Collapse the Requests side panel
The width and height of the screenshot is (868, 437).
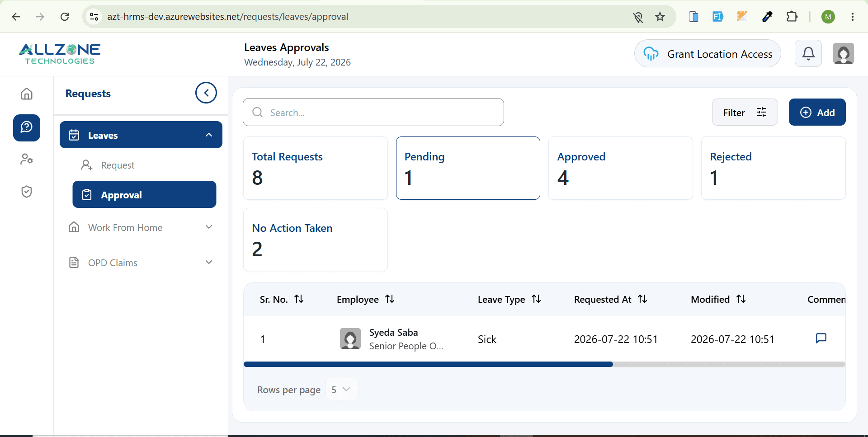[206, 93]
